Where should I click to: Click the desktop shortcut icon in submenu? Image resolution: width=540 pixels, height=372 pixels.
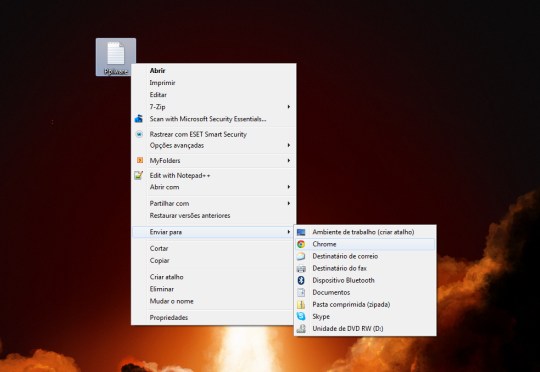(x=301, y=232)
